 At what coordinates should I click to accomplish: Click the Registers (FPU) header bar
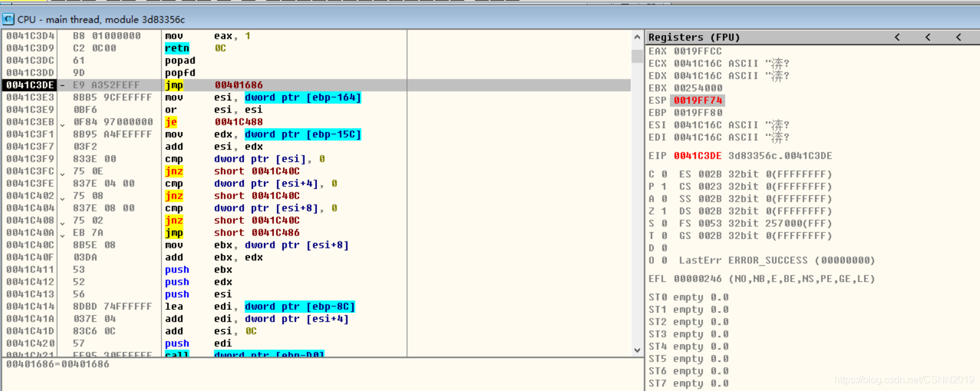[x=812, y=38]
